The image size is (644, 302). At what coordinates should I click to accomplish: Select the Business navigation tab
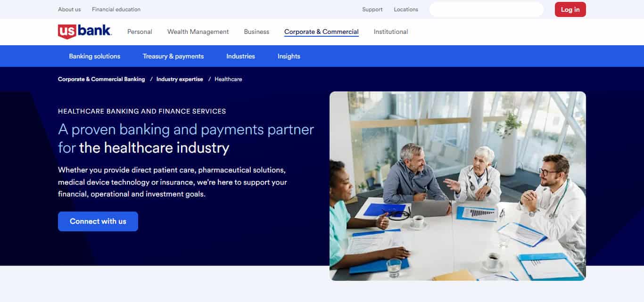click(256, 32)
